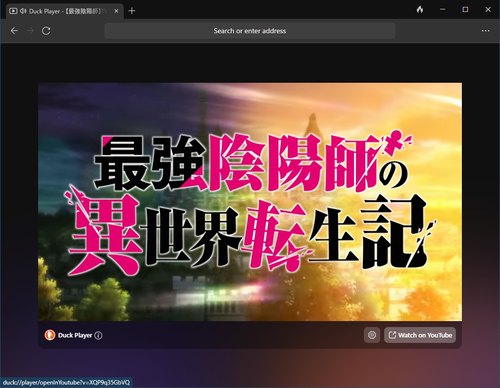Go back with the back arrow
Screen dimensions: 500x388
14,31
